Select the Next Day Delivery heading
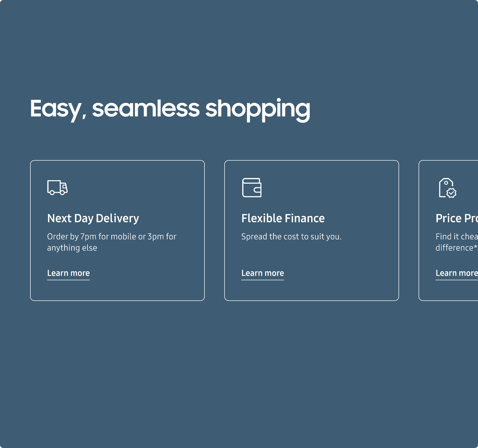Image resolution: width=478 pixels, height=448 pixels. coord(93,219)
